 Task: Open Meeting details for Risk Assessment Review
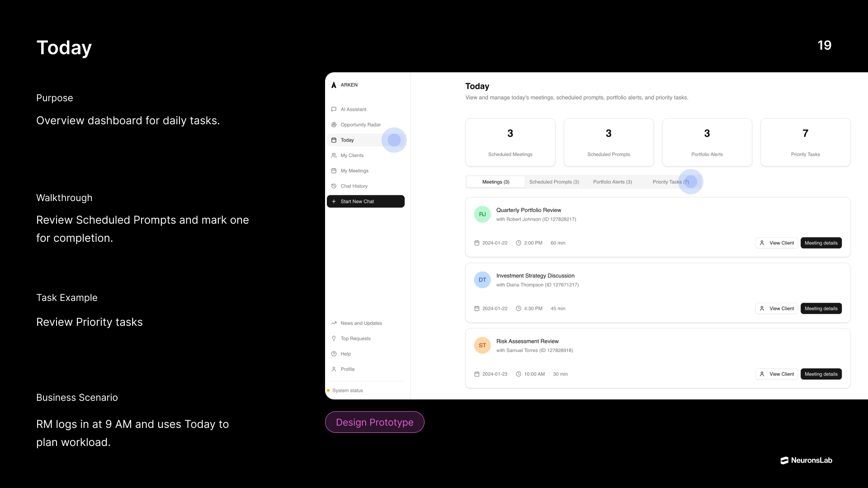pyautogui.click(x=821, y=374)
